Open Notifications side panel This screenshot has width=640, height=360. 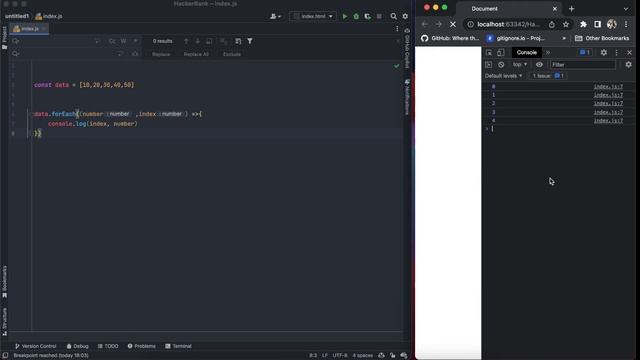coord(407,97)
